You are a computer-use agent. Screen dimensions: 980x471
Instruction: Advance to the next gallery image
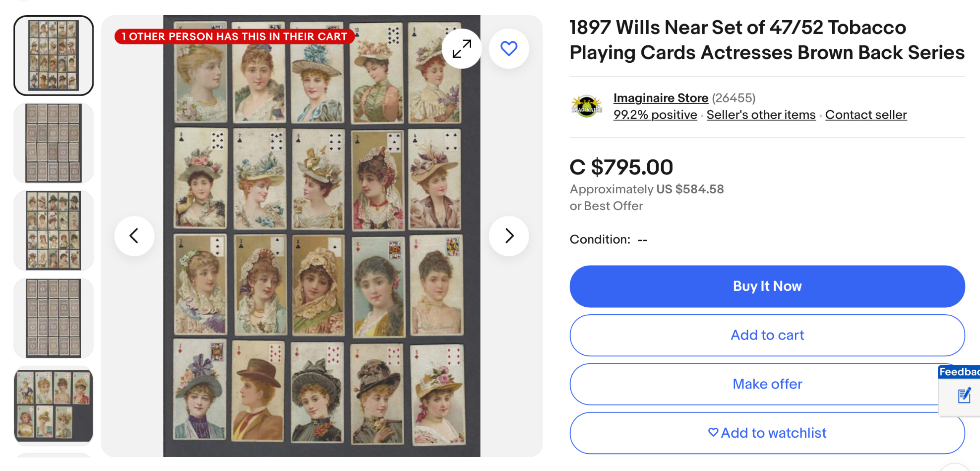pos(509,236)
